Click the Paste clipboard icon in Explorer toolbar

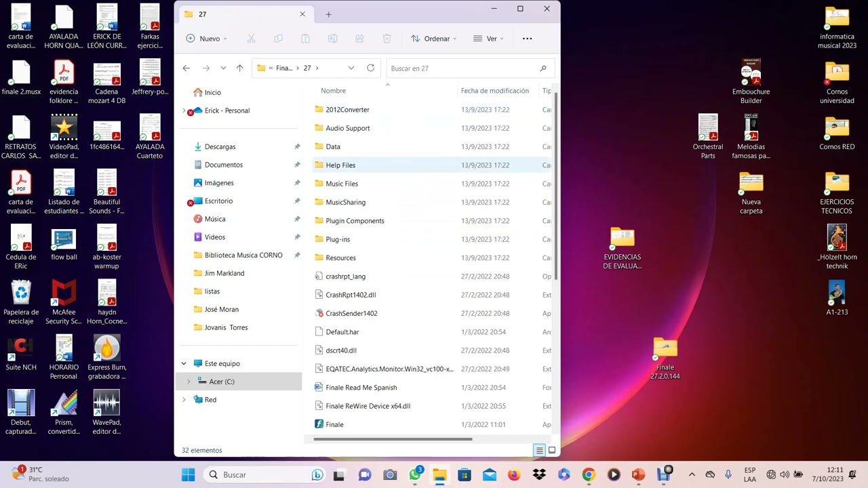(x=305, y=39)
